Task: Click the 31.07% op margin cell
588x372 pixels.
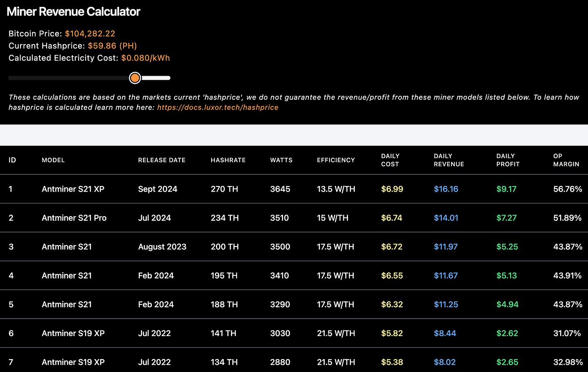Action: point(567,334)
